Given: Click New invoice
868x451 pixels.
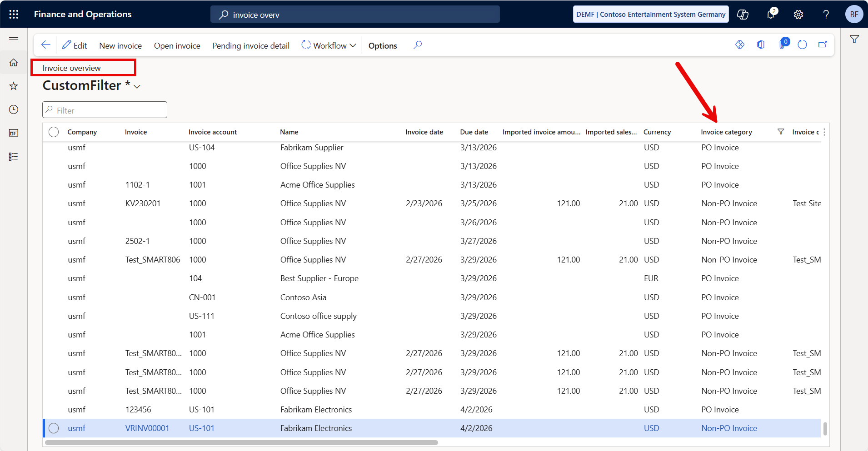Looking at the screenshot, I should click(x=120, y=45).
